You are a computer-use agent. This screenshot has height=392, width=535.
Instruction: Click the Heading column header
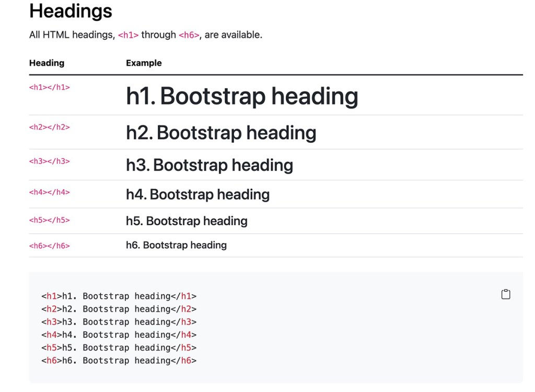(x=46, y=63)
